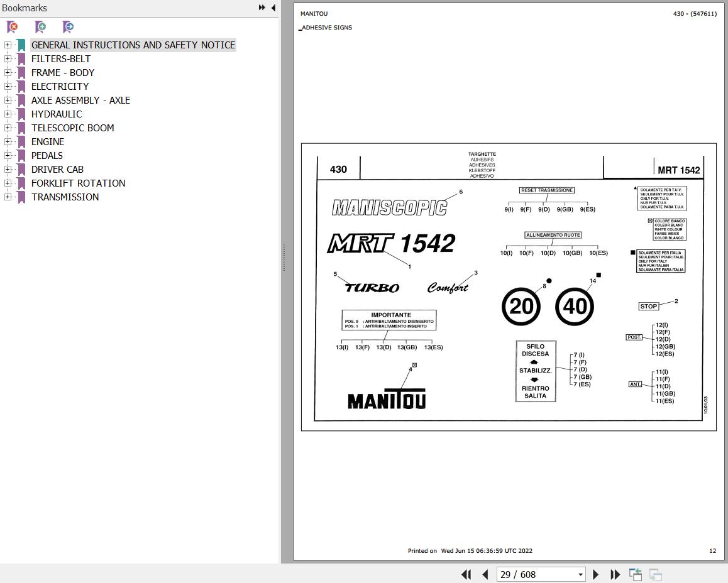Click the bookmark icon beside FILTERS-BELT
Screen dimensions: 728x583
(x=21, y=59)
